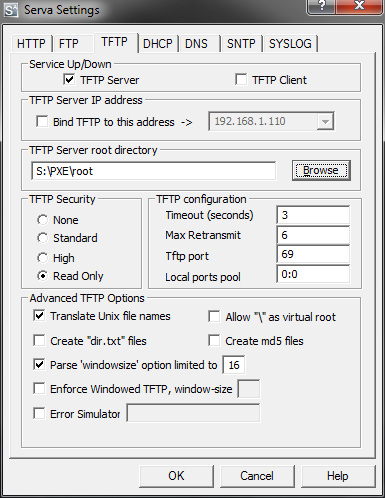Click the Cancel button
The height and width of the screenshot is (498, 385).
tap(257, 476)
